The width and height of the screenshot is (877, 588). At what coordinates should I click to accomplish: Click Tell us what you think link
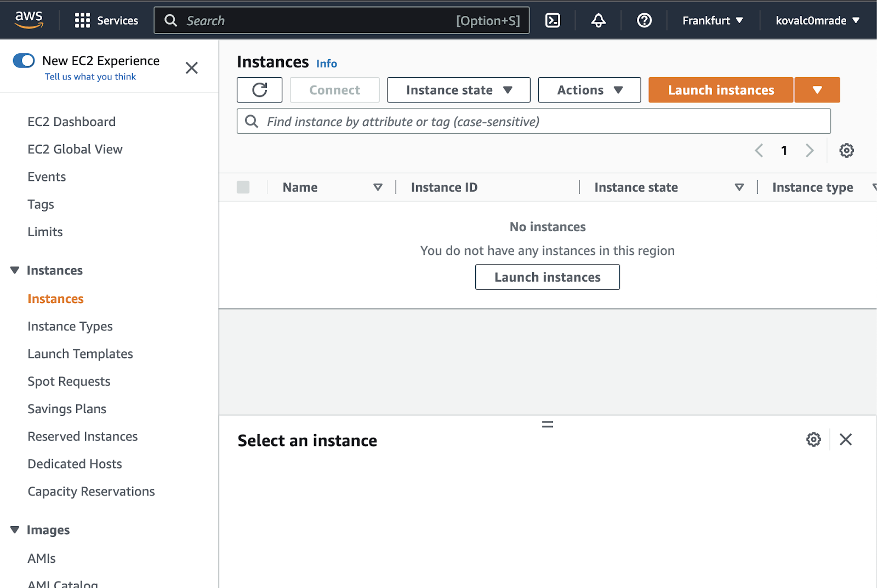tap(90, 77)
